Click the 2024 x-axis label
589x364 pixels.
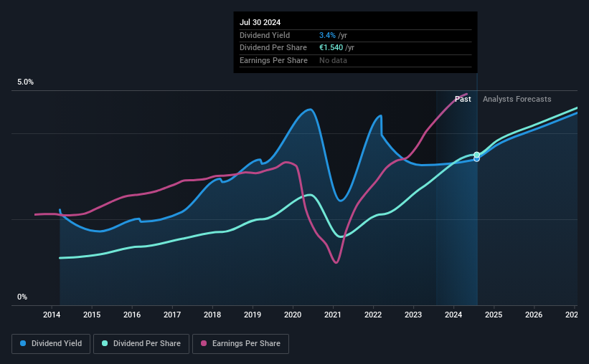coord(453,315)
